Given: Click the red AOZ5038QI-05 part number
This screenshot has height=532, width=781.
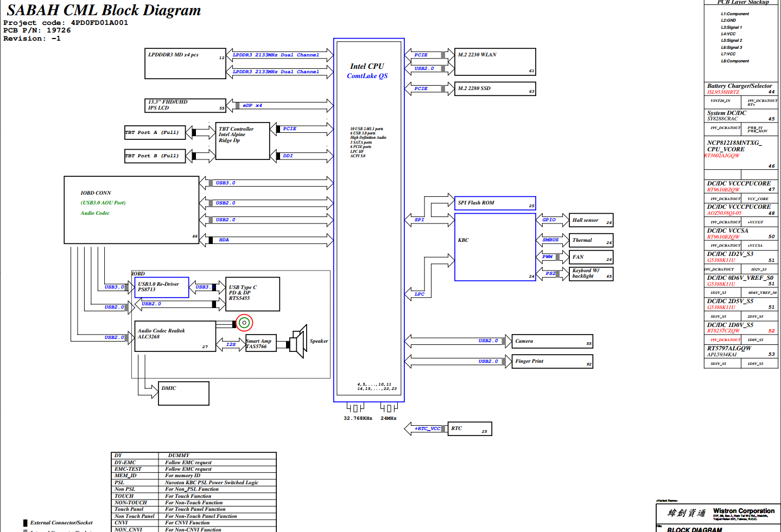Looking at the screenshot, I should (724, 213).
